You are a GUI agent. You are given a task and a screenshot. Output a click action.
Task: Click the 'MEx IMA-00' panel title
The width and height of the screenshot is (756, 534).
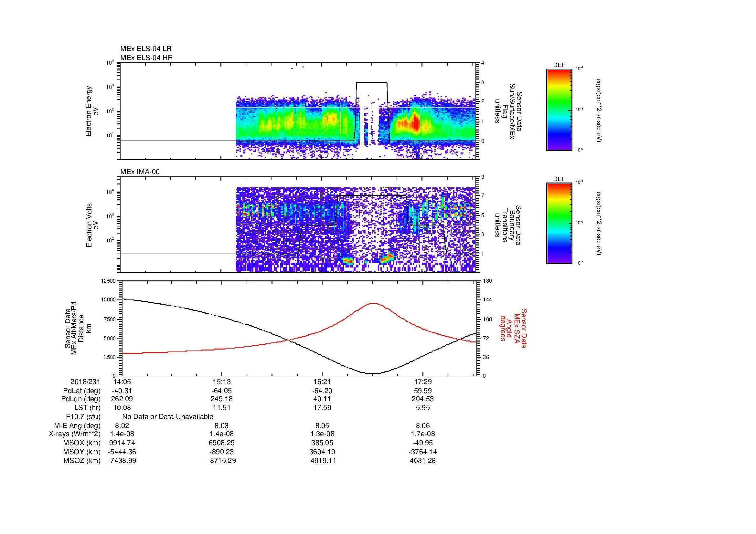point(140,172)
